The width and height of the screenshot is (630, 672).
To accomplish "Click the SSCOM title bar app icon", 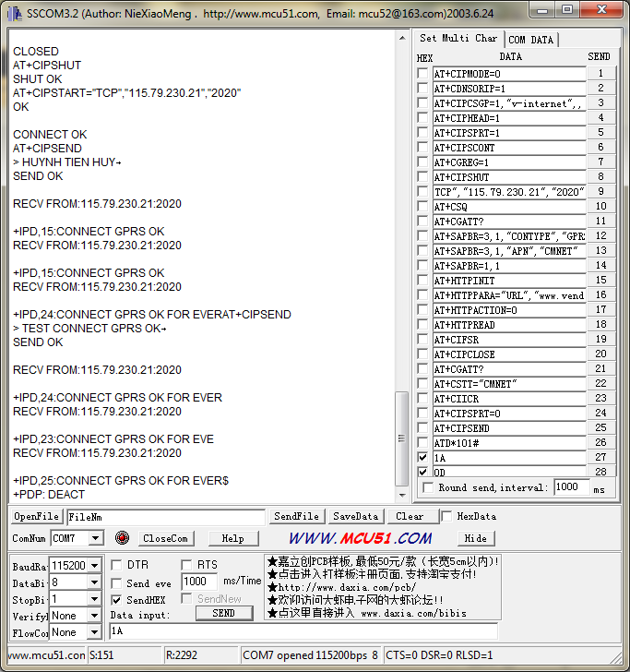I will 15,14.
